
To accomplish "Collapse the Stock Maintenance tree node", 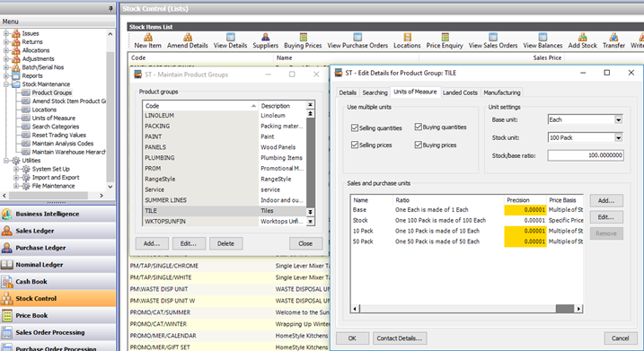I will coord(6,84).
